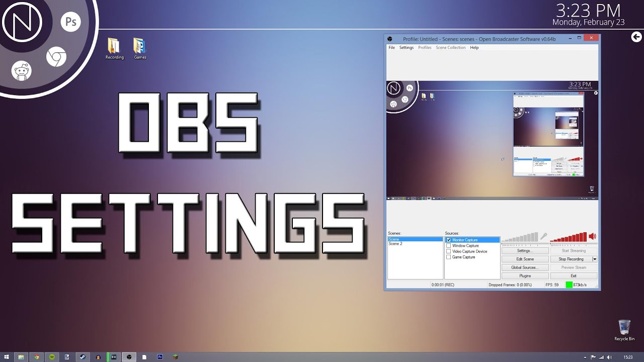
Task: Click the OBS preview area
Action: coord(492,140)
